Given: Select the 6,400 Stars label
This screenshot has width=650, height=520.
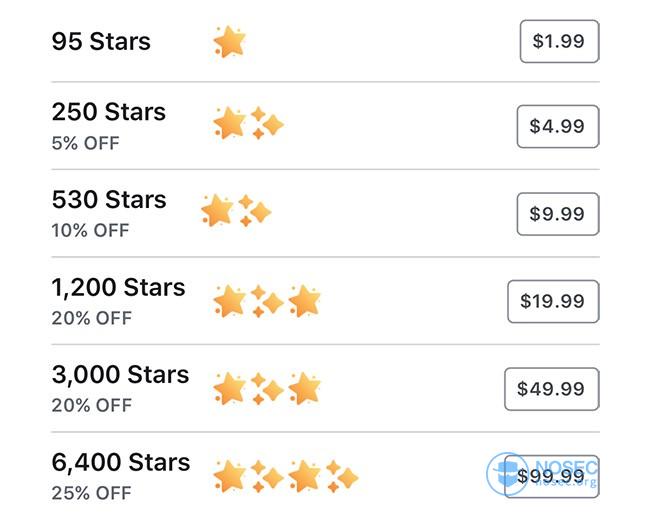Looking at the screenshot, I should [121, 462].
